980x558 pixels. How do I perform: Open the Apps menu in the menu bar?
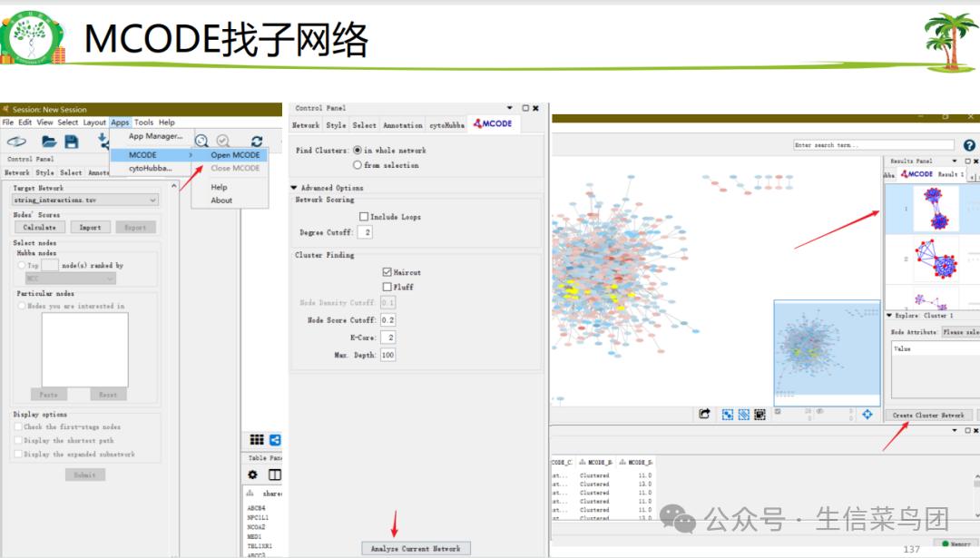tap(120, 122)
